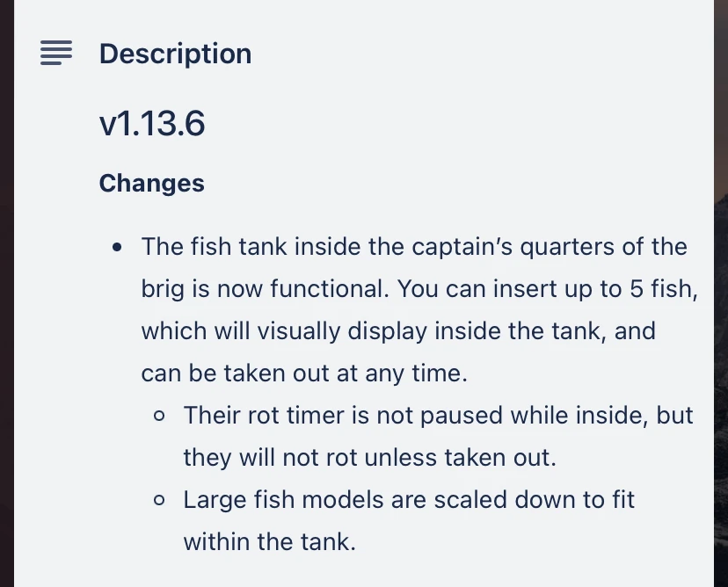Switch to the Description section
Viewport: 728px width, 587px height.
pyautogui.click(x=175, y=54)
